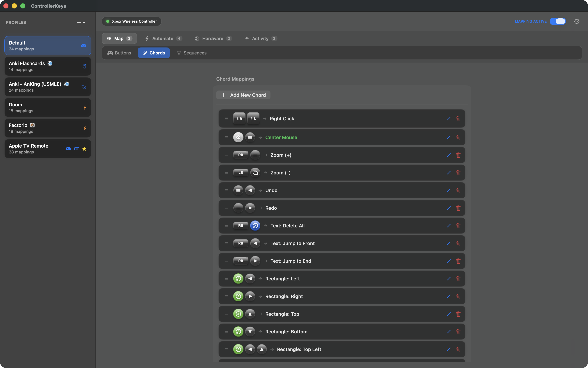Viewport: 588px width, 368px height.
Task: Delete the Zoom (-) chord
Action: (x=458, y=173)
